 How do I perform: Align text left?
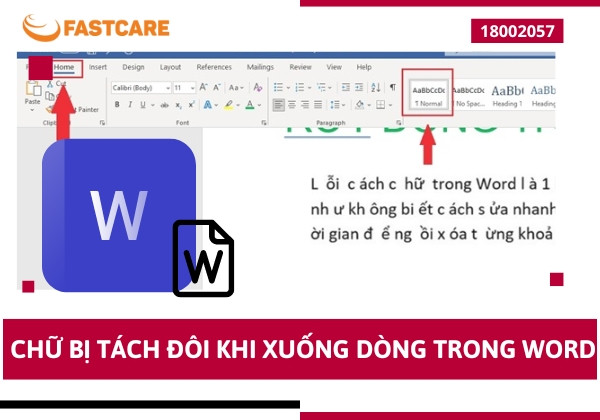pyautogui.click(x=279, y=105)
